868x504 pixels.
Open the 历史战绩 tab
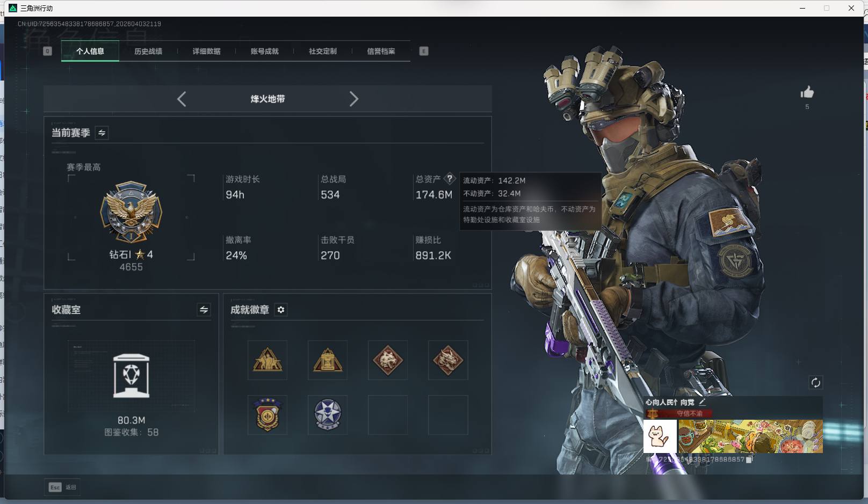pyautogui.click(x=148, y=52)
